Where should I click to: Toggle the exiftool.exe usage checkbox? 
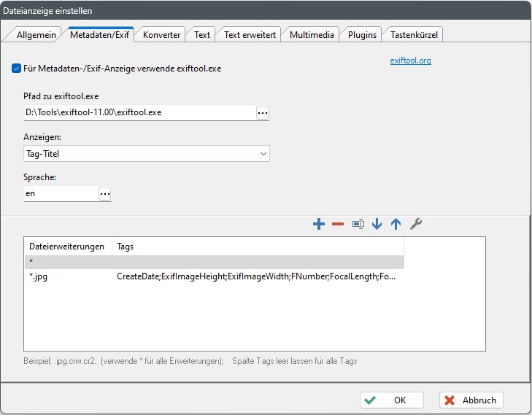click(x=16, y=69)
